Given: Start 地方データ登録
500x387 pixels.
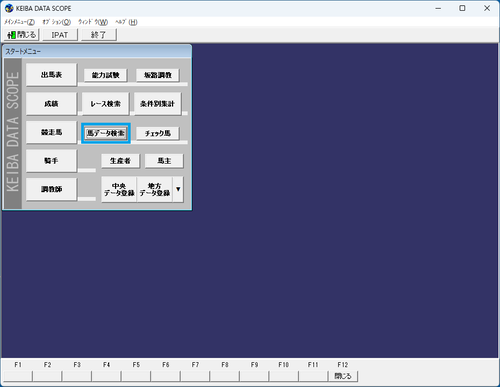Looking at the screenshot, I should pyautogui.click(x=155, y=189).
